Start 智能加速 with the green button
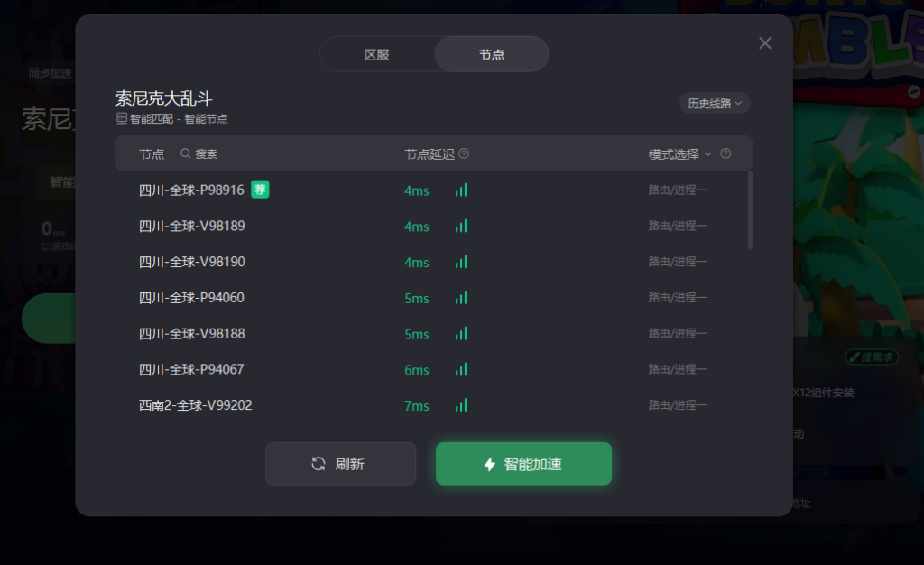This screenshot has width=924, height=565. 524,464
